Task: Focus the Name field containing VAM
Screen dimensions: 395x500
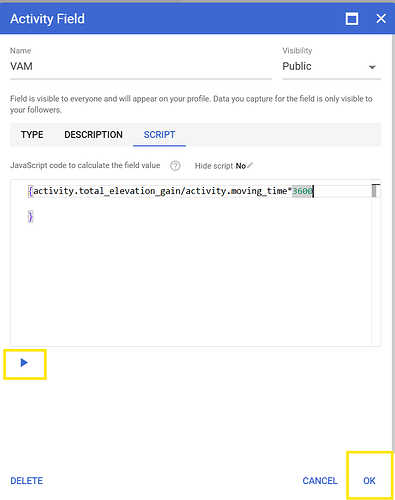Action: [x=141, y=66]
